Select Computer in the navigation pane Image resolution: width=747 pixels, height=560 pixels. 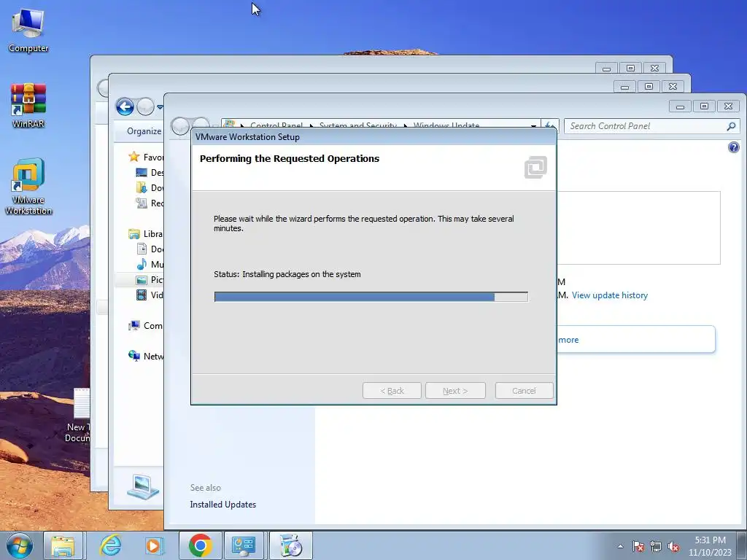(146, 326)
